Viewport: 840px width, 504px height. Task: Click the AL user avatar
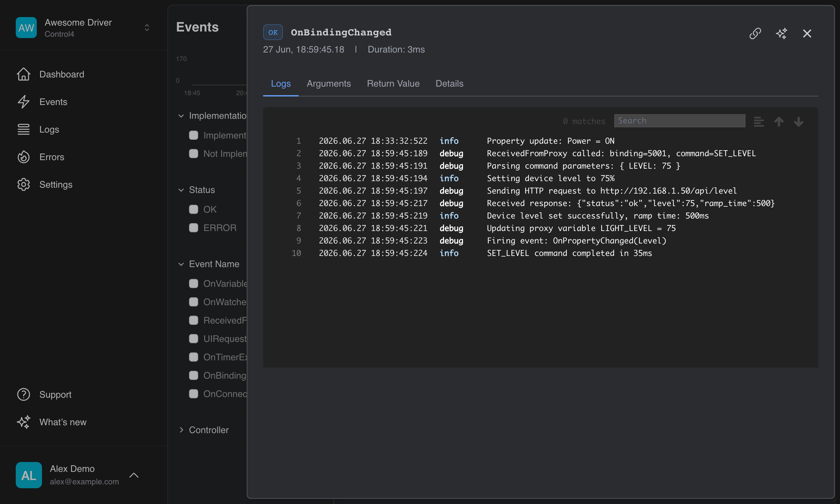point(29,475)
